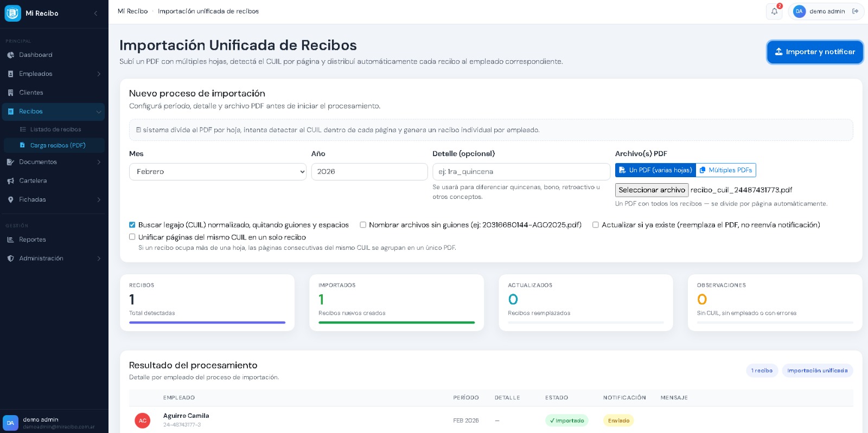Click 'Aguirre Camila' employee name

click(186, 416)
